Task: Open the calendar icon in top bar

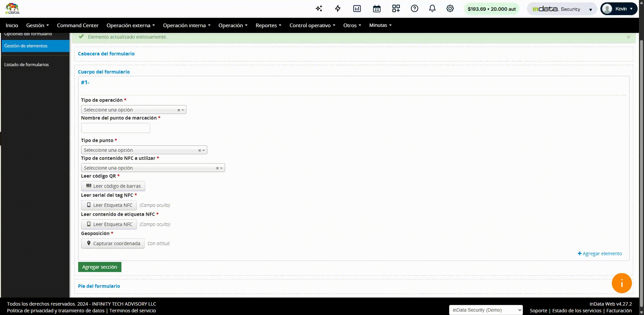Action: pyautogui.click(x=377, y=9)
